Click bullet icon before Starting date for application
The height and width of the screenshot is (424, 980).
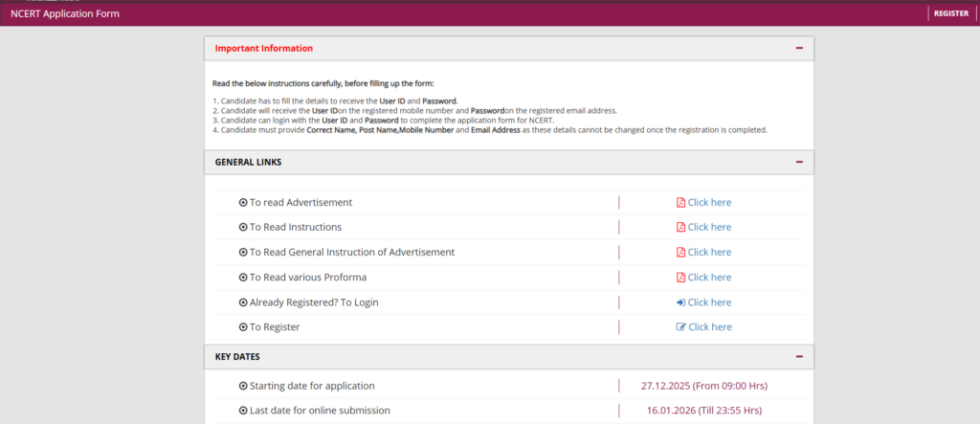click(x=243, y=386)
